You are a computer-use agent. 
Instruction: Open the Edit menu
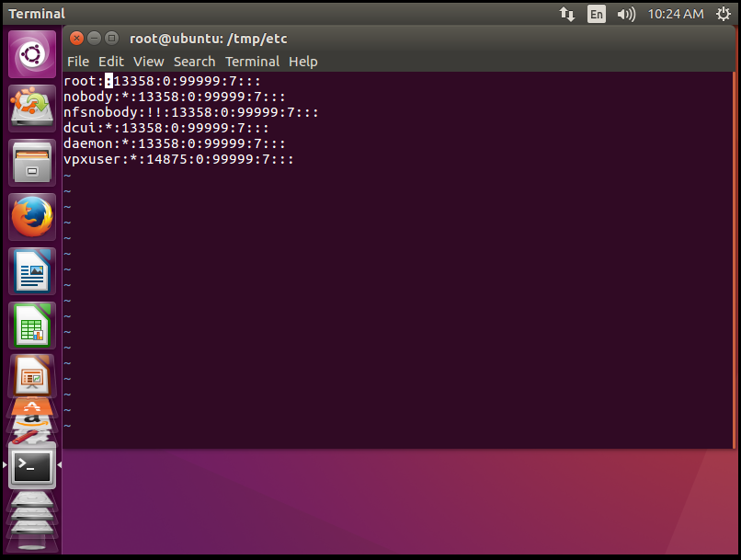click(111, 62)
